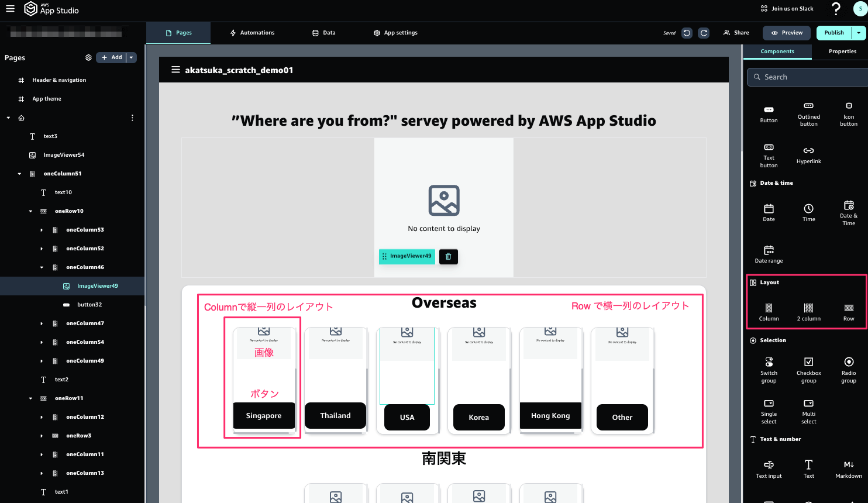
Task: Open the help question mark icon
Action: coord(836,9)
